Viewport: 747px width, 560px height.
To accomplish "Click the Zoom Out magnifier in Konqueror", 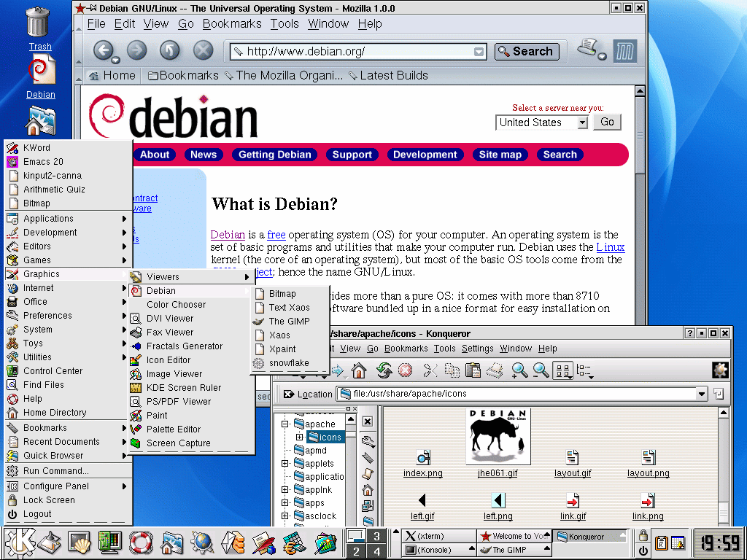I will pyautogui.click(x=541, y=370).
